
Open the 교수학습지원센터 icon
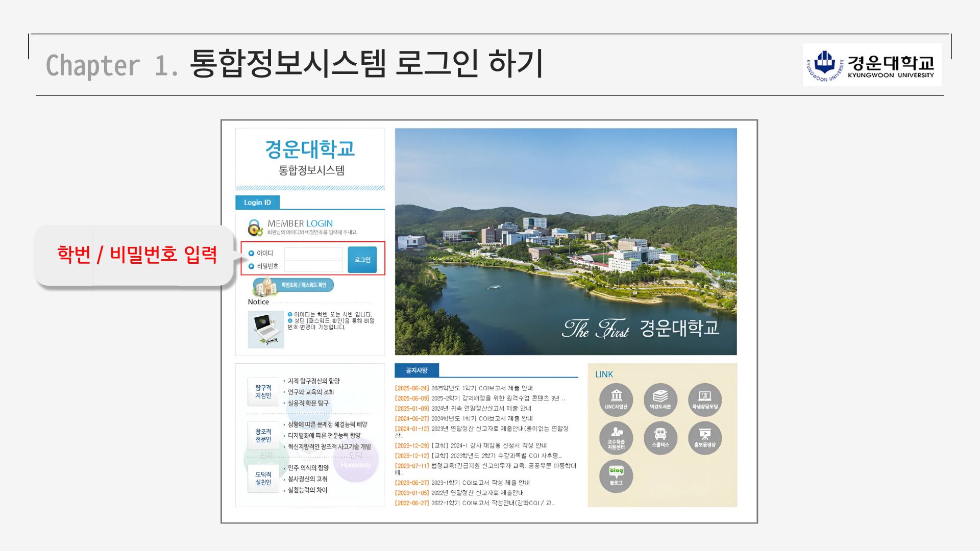point(616,438)
